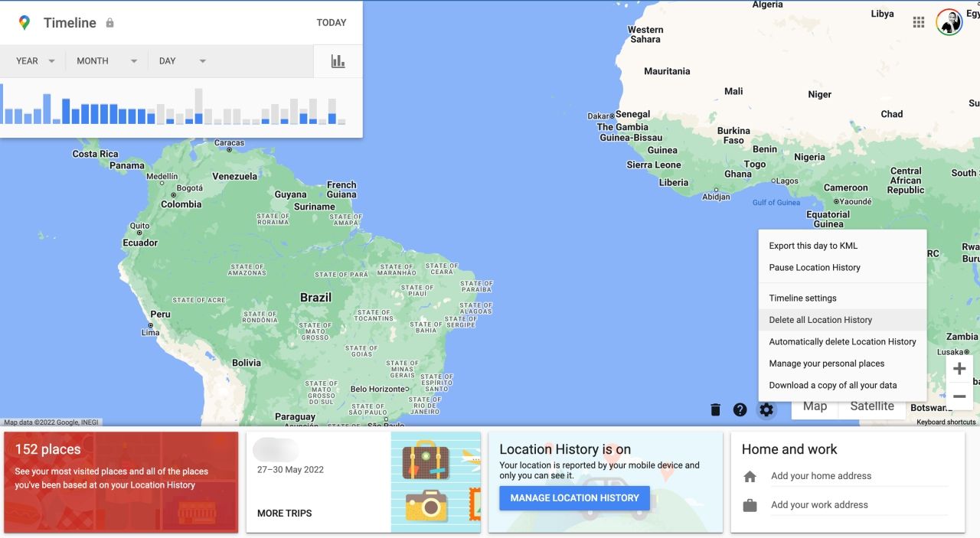Open the 152 places card
Image resolution: width=980 pixels, height=538 pixels.
click(121, 482)
